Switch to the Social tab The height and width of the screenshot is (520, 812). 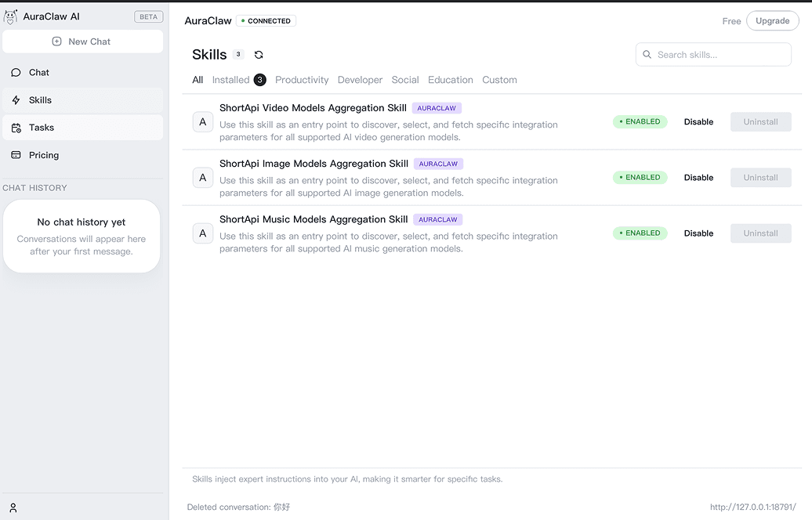click(405, 80)
